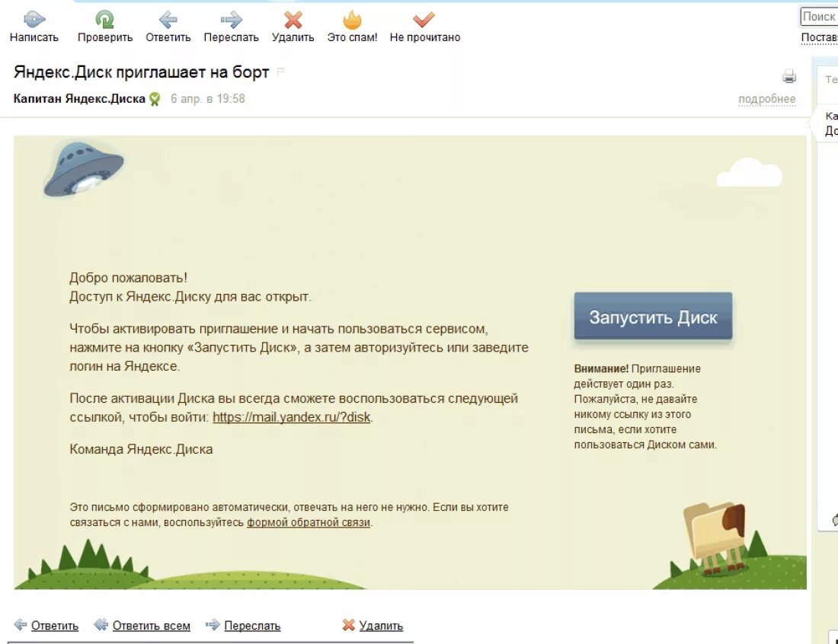The width and height of the screenshot is (838, 644).
Task: Click the Запустить Диск button
Action: coord(653,316)
